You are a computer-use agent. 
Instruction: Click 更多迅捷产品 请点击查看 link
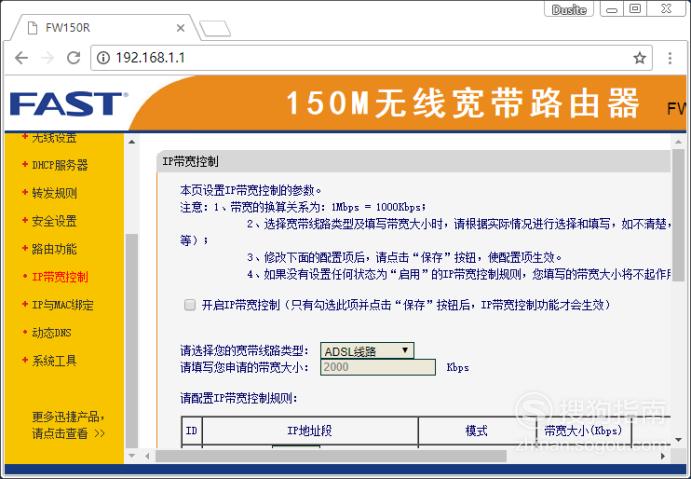click(x=68, y=425)
